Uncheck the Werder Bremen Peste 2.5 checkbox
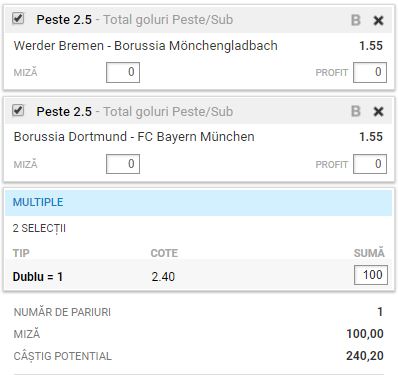This screenshot has width=398, height=375. coord(18,18)
